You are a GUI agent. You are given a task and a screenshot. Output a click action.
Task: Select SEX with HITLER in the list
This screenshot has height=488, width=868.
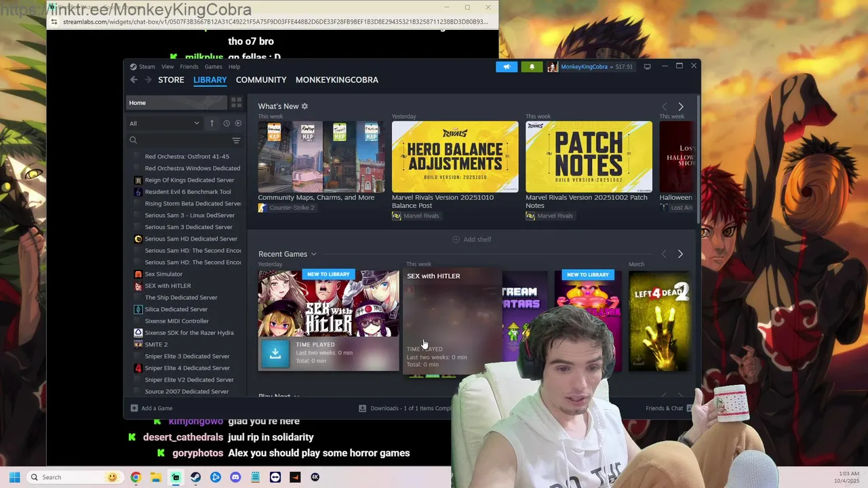[x=167, y=285]
